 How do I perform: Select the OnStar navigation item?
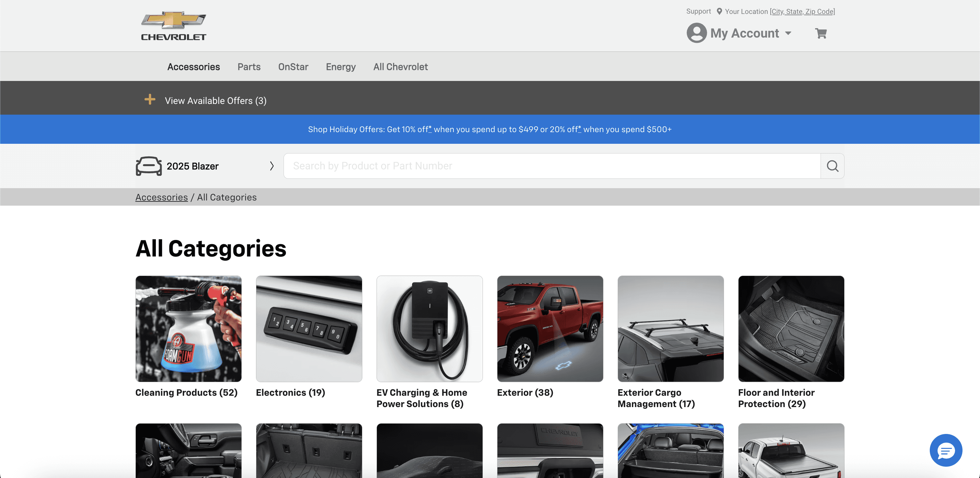pos(293,67)
